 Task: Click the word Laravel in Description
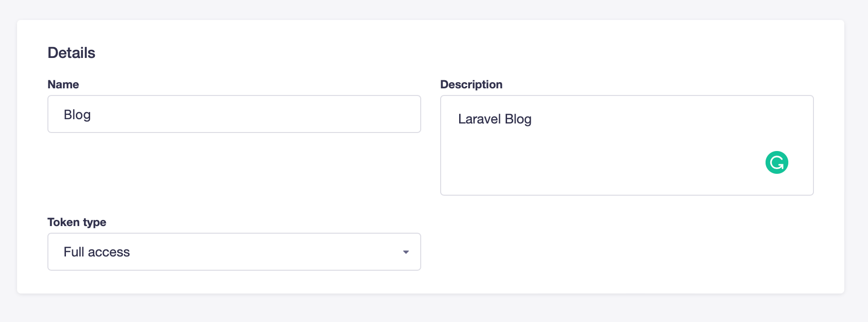480,119
